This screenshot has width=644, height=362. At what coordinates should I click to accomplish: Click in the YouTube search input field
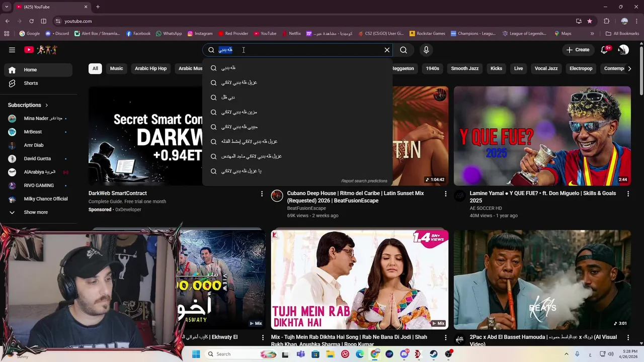coord(302,50)
